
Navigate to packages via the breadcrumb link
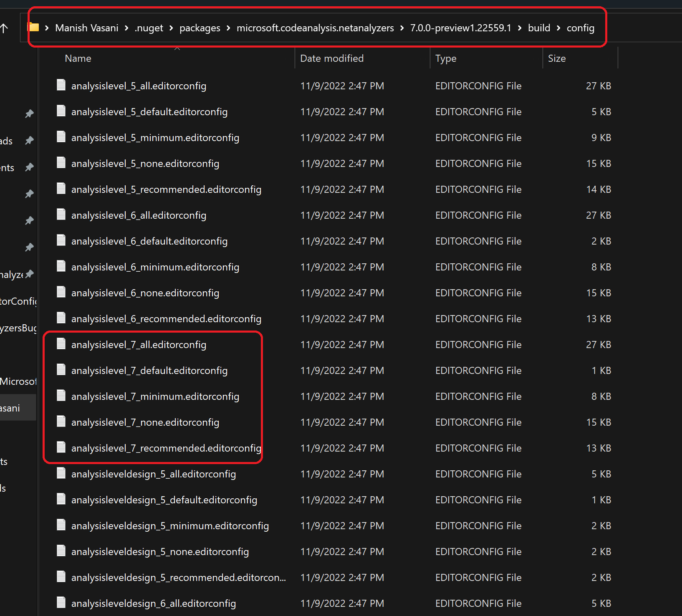tap(200, 28)
